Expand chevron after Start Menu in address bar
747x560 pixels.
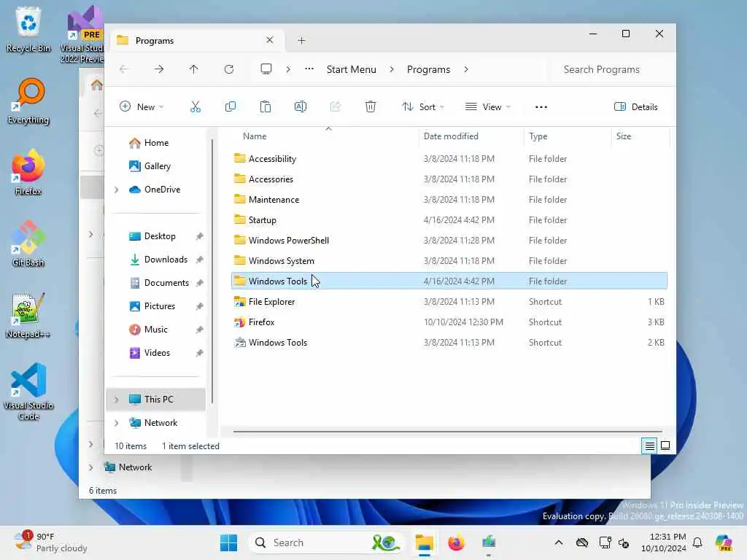[392, 69]
